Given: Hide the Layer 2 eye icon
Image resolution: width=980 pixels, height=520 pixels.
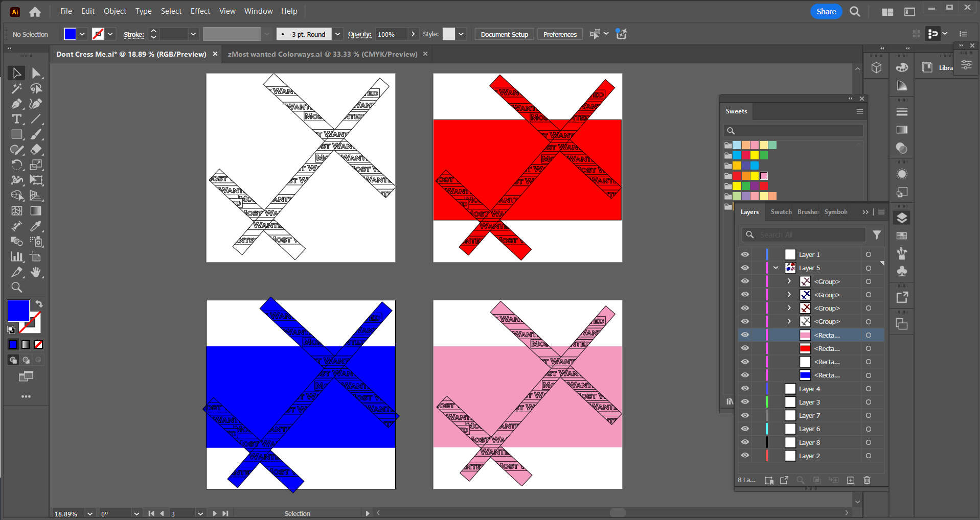Looking at the screenshot, I should tap(745, 456).
